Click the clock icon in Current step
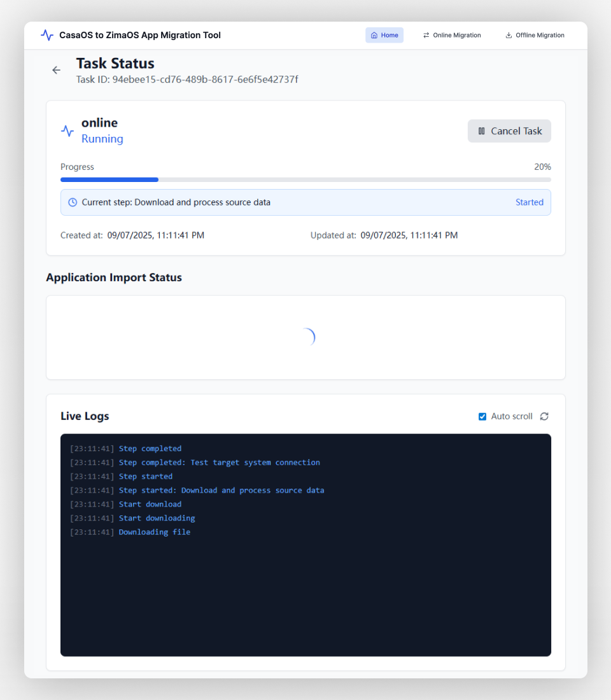The width and height of the screenshot is (611, 700). pos(73,202)
